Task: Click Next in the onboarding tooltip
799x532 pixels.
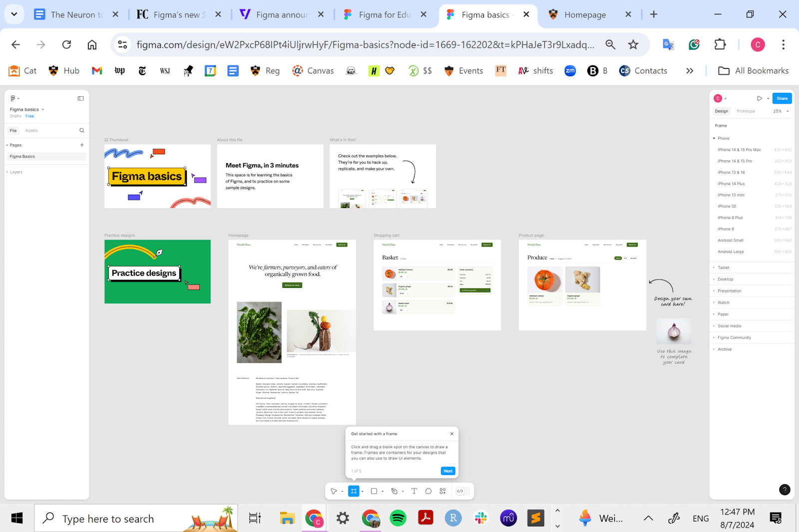Action: tap(448, 471)
